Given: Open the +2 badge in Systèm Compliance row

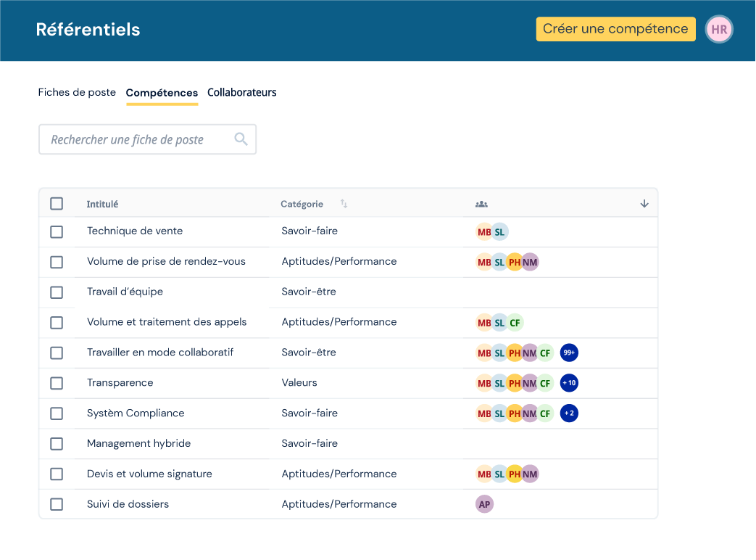Looking at the screenshot, I should point(569,413).
